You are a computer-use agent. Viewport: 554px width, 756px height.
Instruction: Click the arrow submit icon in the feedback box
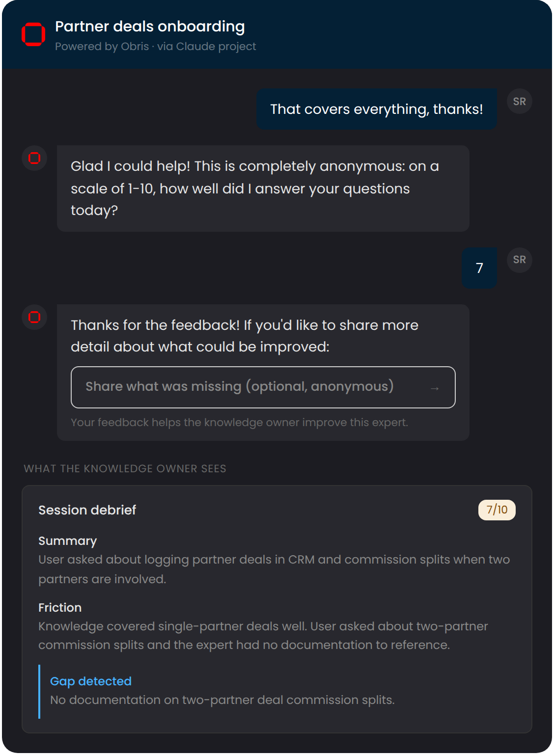[434, 387]
